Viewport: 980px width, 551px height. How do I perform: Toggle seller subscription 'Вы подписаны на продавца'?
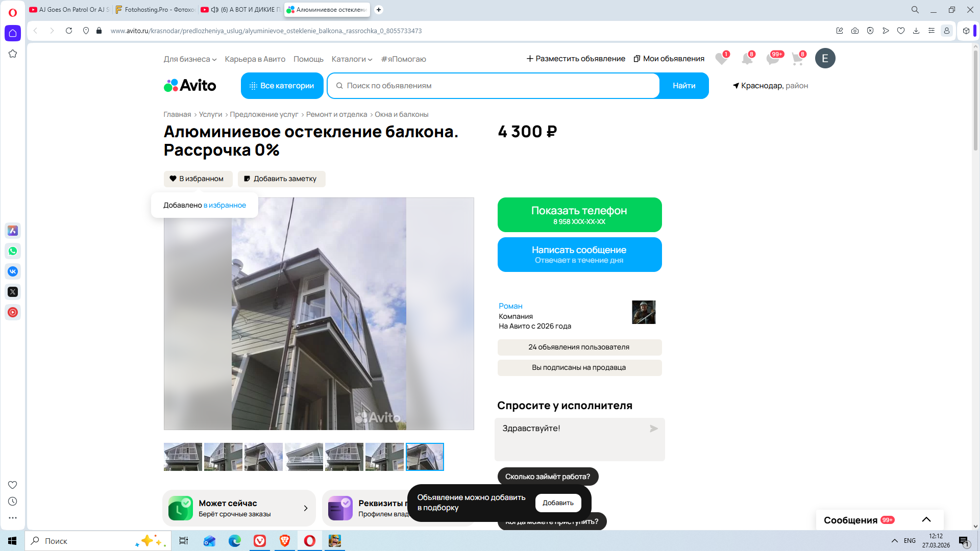click(579, 367)
